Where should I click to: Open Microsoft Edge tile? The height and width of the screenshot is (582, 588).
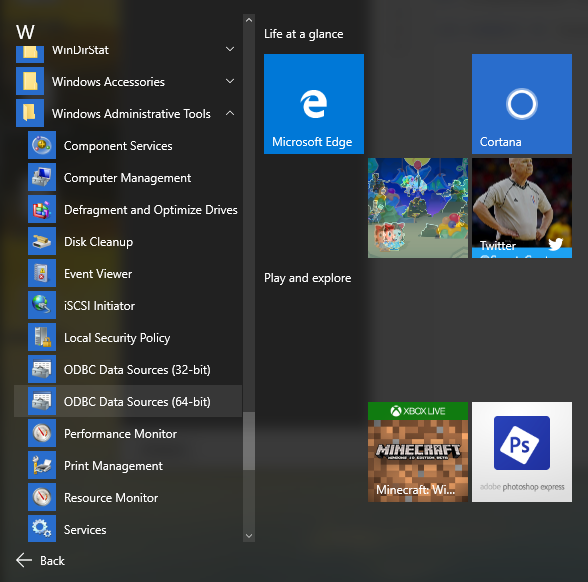[314, 104]
